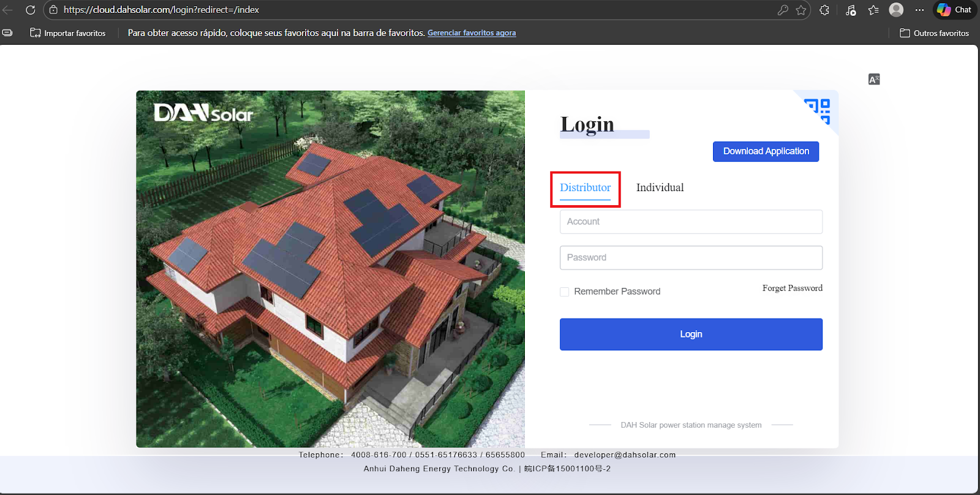Open the saved passwords key icon
980x495 pixels.
(782, 10)
